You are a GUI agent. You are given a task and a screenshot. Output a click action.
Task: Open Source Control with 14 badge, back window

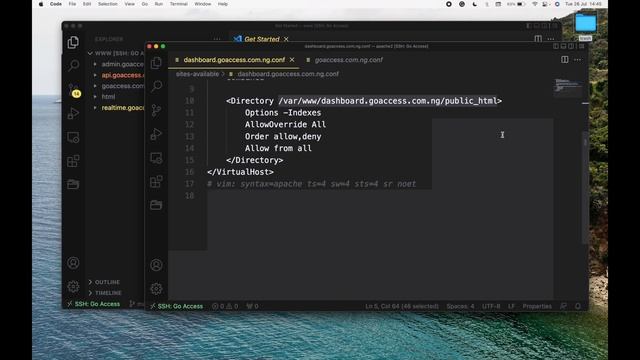coord(73,90)
